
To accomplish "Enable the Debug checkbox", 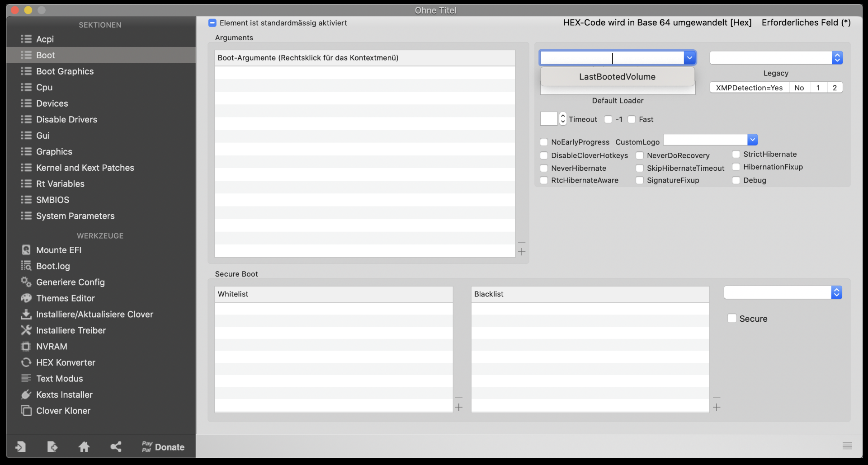I will coord(736,180).
